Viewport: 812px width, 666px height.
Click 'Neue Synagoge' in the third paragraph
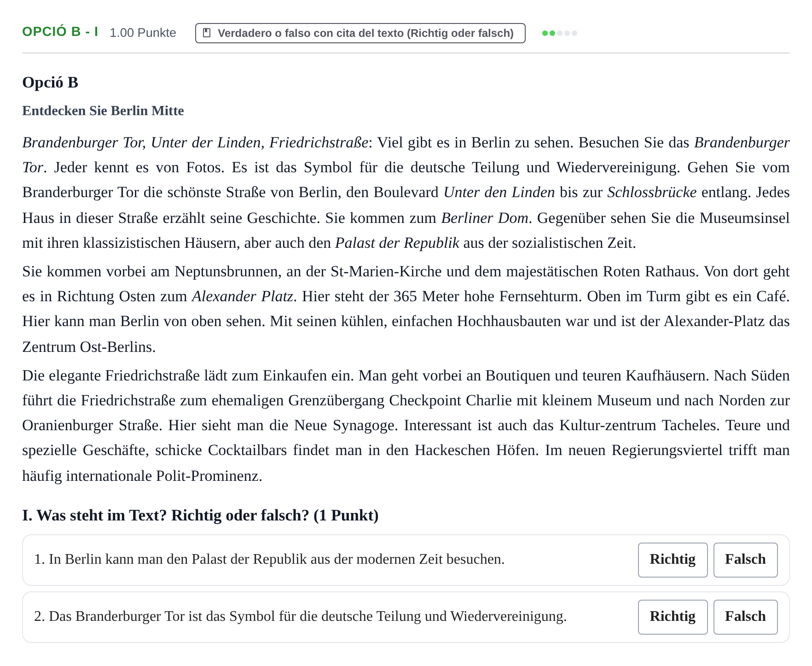345,425
